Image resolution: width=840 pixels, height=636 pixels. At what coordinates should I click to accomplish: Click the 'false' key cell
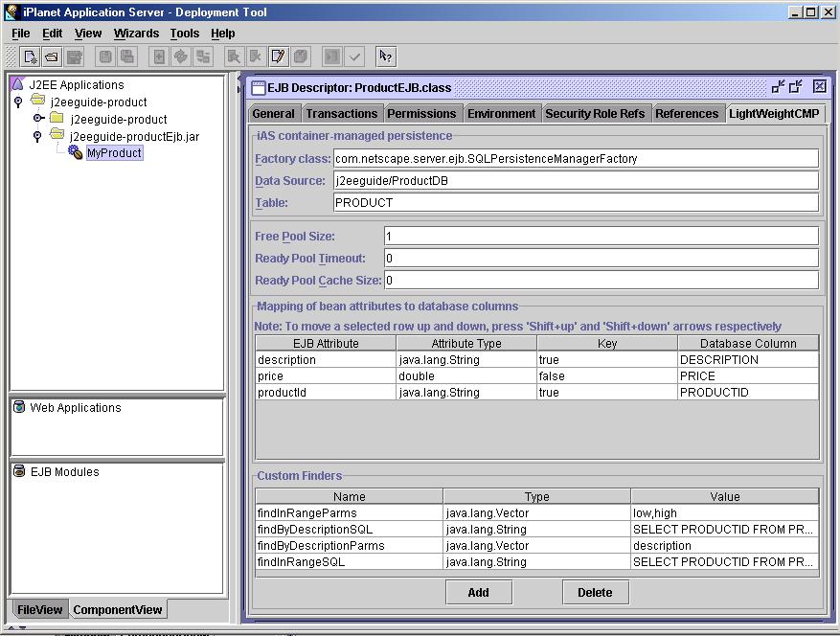607,375
